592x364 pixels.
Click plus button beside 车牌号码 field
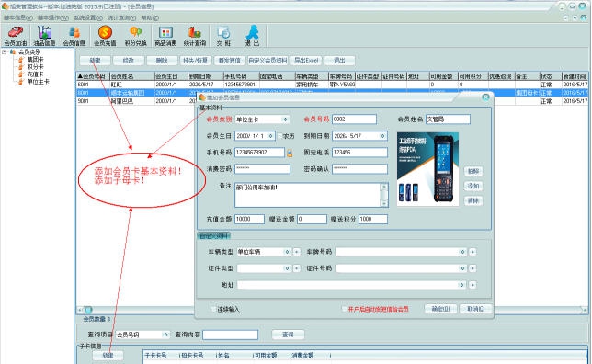tap(472, 252)
